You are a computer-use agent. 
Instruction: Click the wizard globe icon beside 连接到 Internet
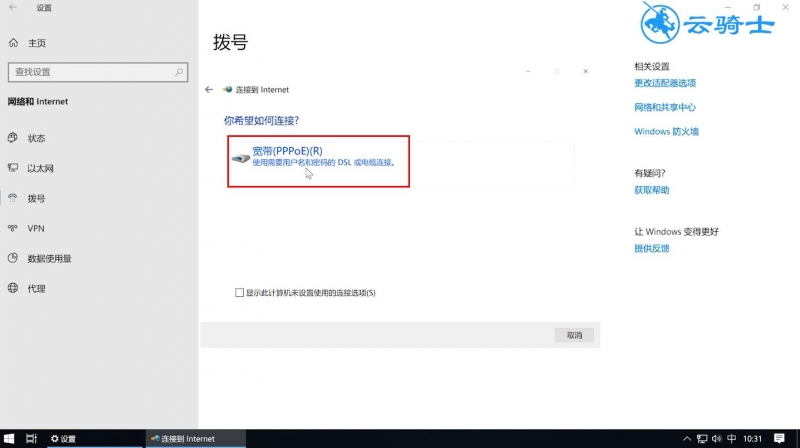228,89
